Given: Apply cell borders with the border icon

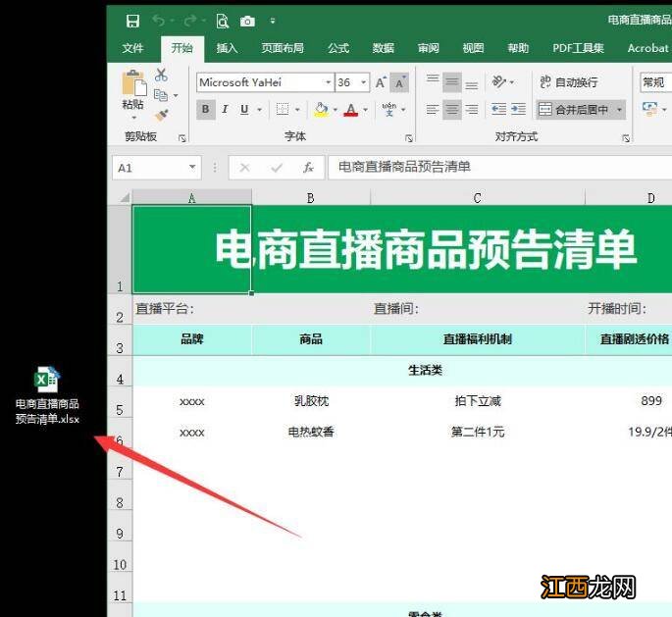Looking at the screenshot, I should [x=282, y=109].
